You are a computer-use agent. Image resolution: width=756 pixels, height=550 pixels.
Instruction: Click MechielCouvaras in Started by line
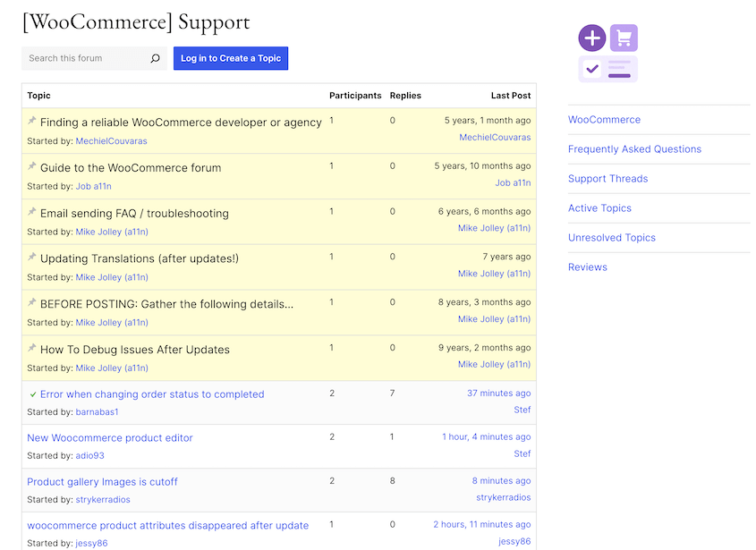click(111, 141)
